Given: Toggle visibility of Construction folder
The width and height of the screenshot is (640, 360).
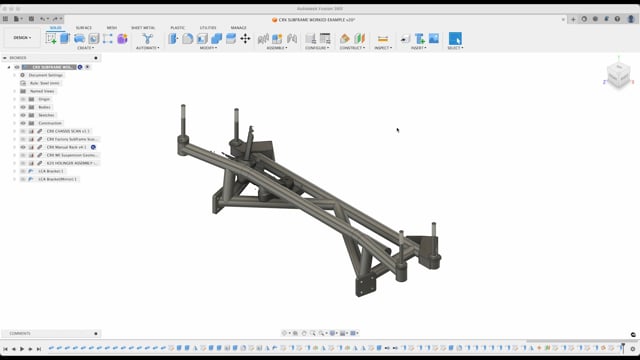Looking at the screenshot, I should 23,123.
